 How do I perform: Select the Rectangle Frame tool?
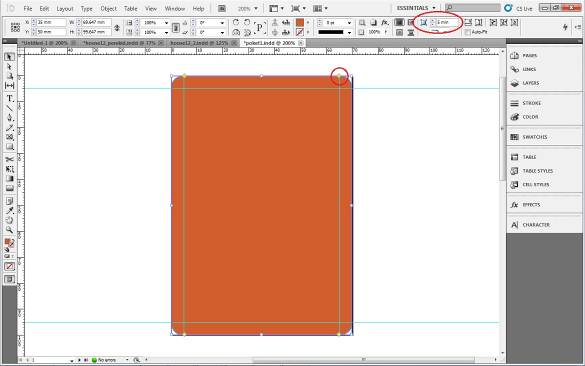[9, 137]
